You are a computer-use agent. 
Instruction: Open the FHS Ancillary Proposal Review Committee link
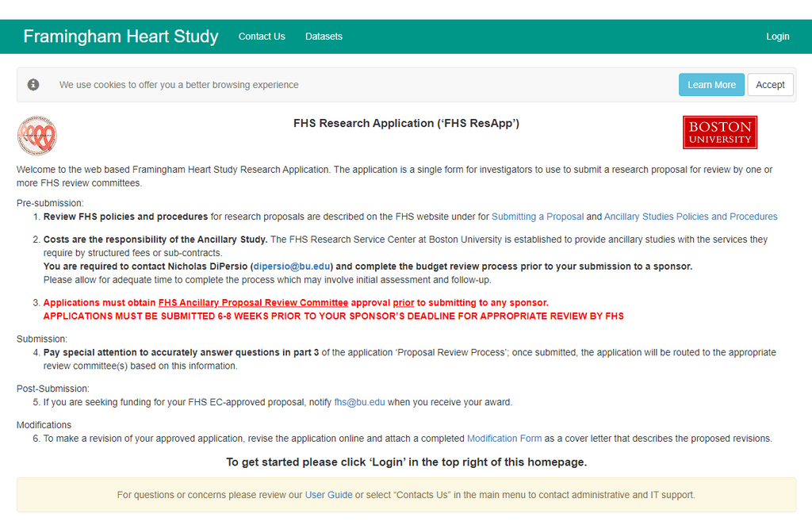pos(252,302)
